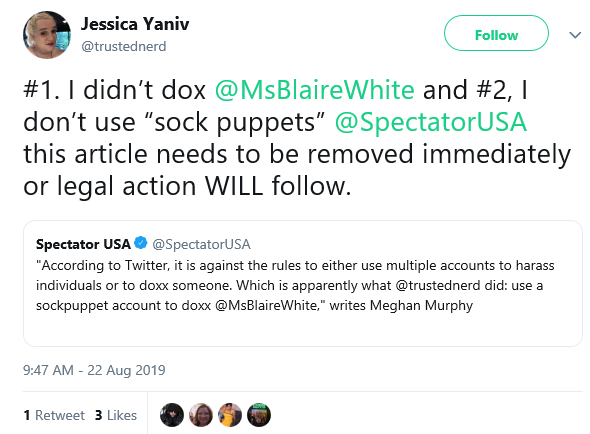Expand the tweet options chevron menu

click(x=575, y=35)
